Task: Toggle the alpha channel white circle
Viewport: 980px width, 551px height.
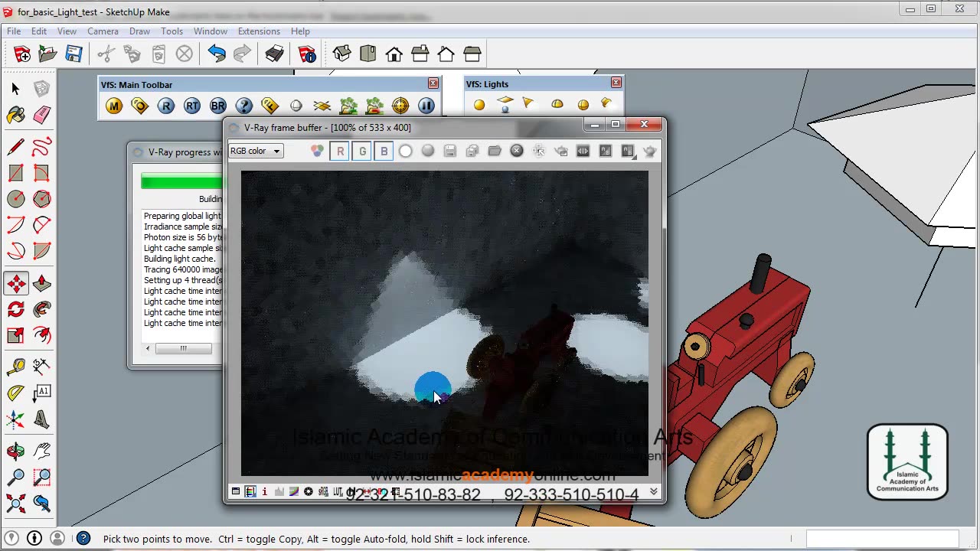Action: tap(406, 152)
